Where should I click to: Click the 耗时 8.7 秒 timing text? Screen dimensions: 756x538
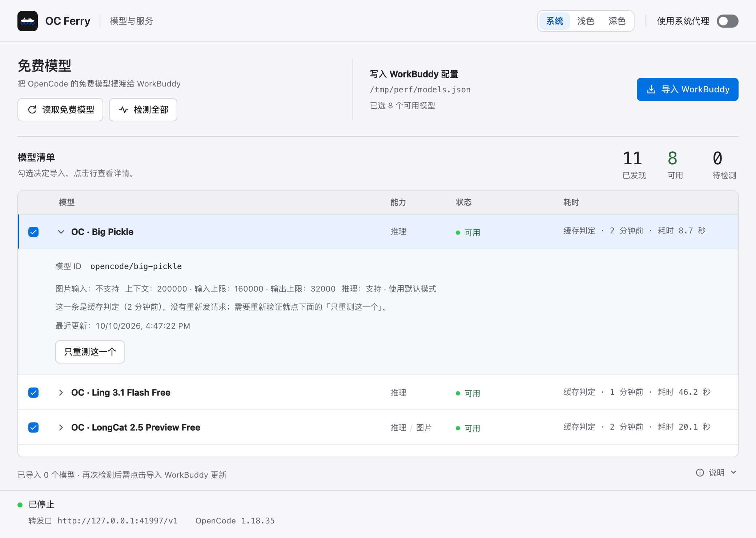click(x=681, y=231)
